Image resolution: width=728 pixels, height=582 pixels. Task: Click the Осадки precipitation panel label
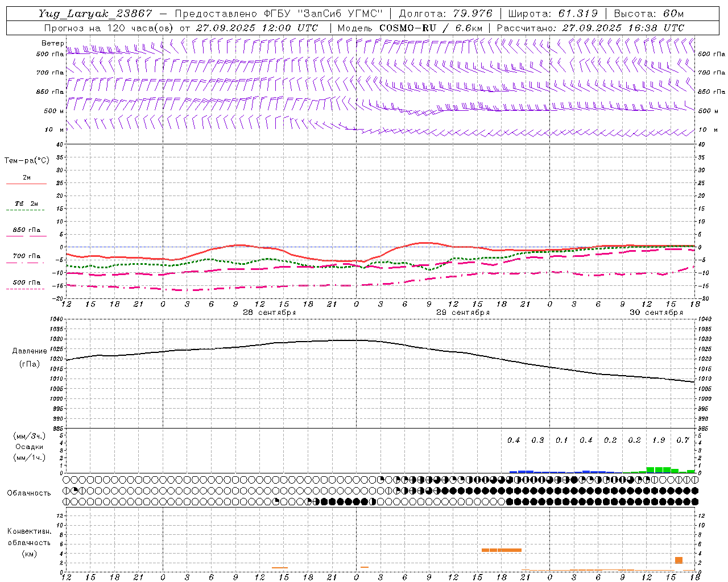(x=29, y=447)
